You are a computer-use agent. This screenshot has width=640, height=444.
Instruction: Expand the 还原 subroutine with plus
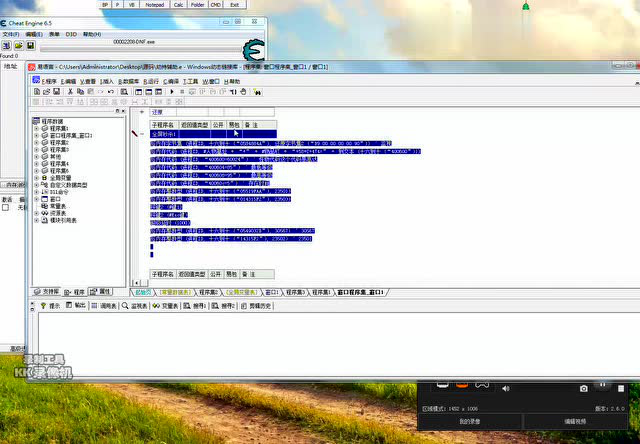click(142, 112)
